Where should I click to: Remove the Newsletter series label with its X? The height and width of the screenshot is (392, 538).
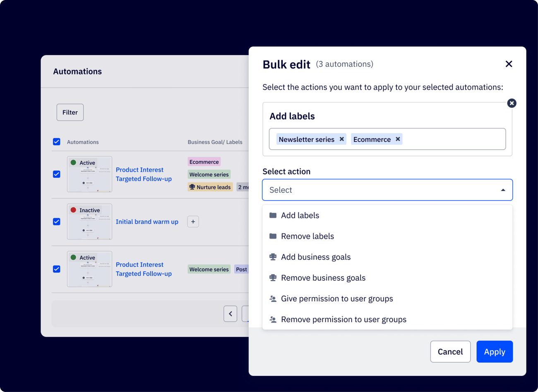click(x=342, y=139)
